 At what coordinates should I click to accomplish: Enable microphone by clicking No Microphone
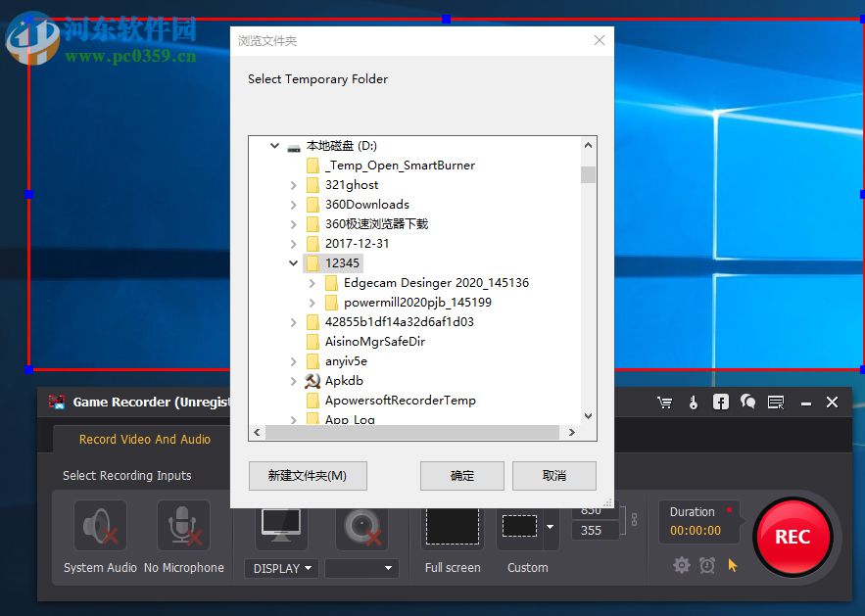tap(182, 525)
